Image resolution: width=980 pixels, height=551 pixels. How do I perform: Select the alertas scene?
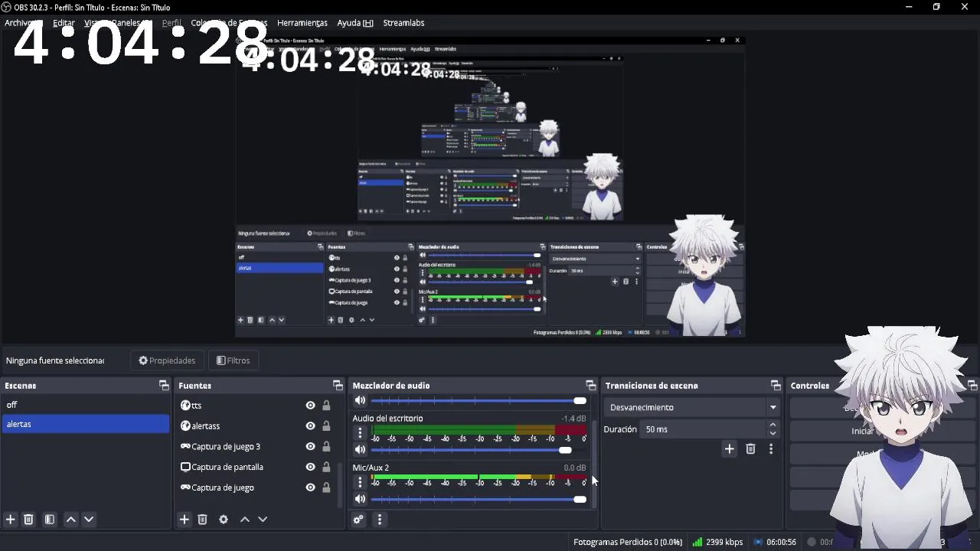(x=86, y=424)
